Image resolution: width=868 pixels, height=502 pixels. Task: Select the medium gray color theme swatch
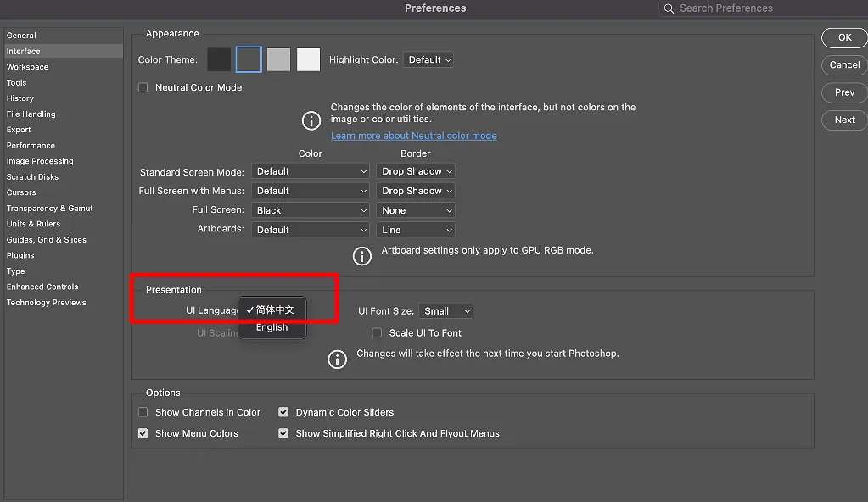(278, 59)
